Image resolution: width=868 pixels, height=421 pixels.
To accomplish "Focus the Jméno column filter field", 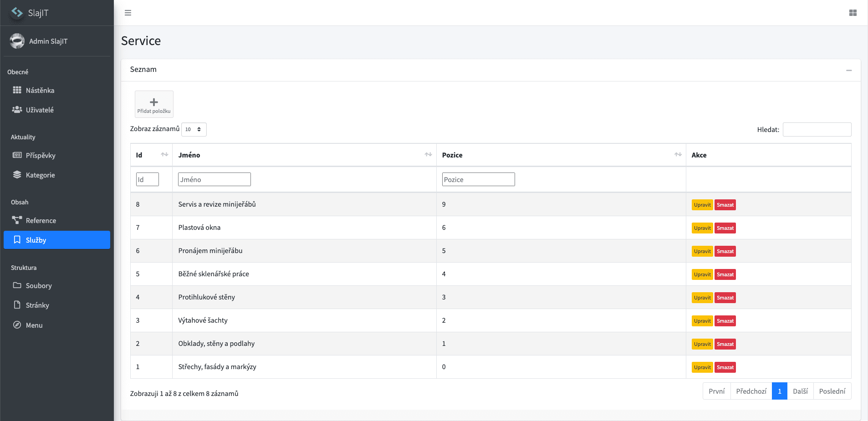I will click(x=214, y=179).
